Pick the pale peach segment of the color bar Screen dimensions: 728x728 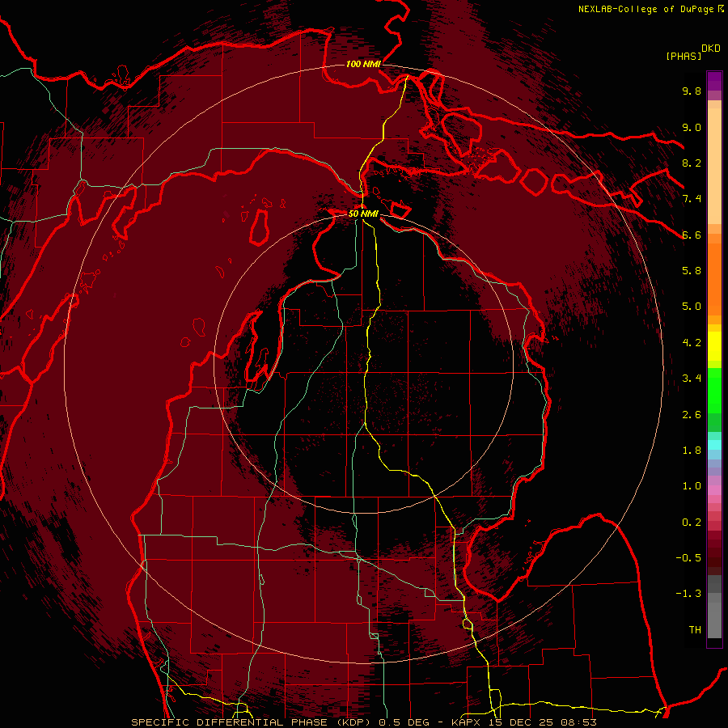714,166
